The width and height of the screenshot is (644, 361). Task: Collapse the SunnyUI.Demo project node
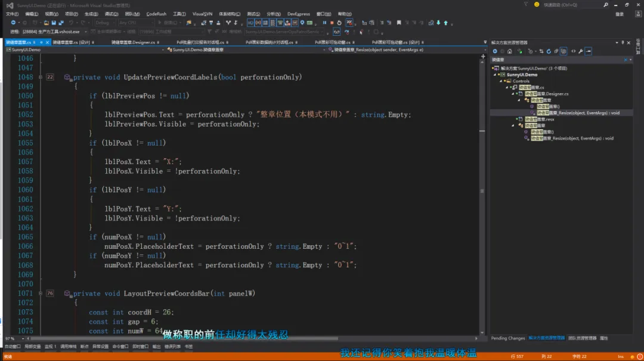tap(495, 75)
